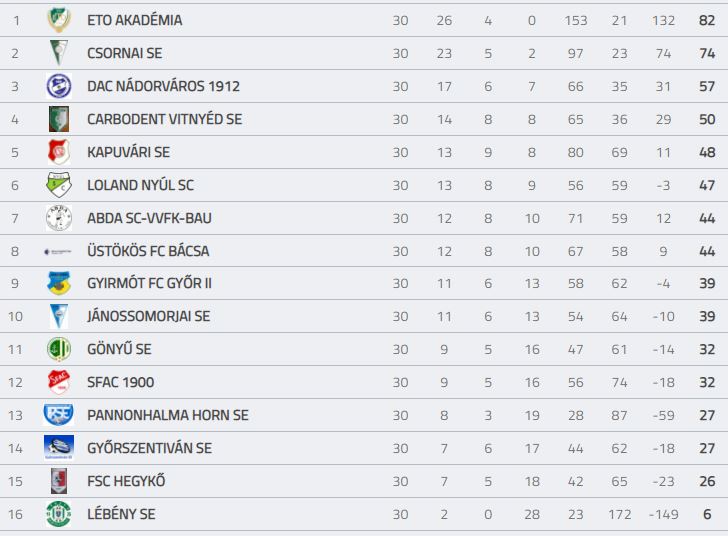Select the Lébény SE green crest
This screenshot has height=536, width=728.
pyautogui.click(x=58, y=514)
